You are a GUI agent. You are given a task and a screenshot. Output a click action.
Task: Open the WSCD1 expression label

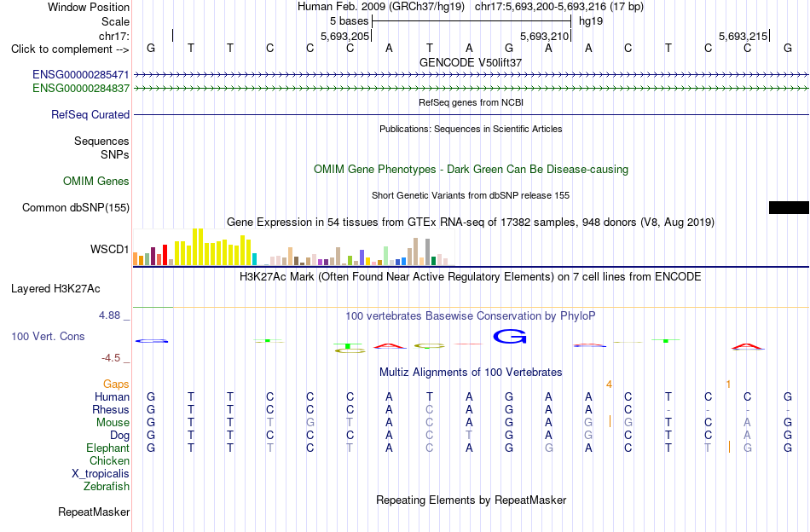point(109,250)
